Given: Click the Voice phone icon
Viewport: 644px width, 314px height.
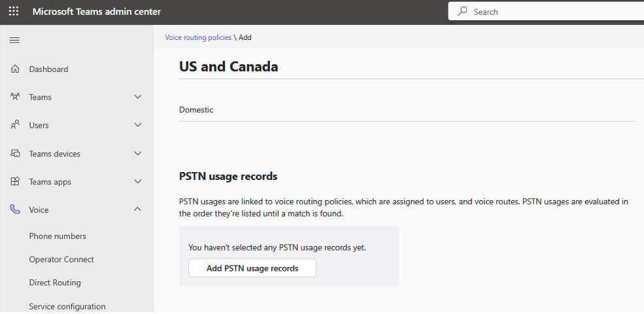Looking at the screenshot, I should point(15,209).
